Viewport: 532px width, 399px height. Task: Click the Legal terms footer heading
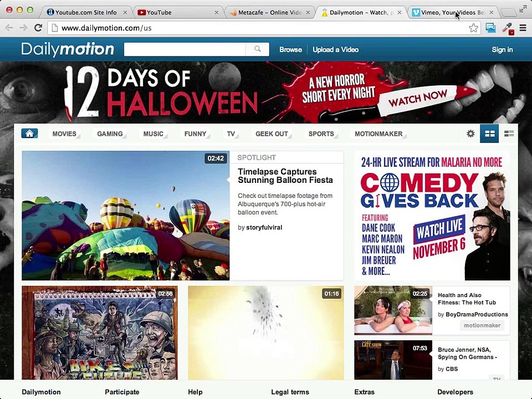(x=290, y=392)
